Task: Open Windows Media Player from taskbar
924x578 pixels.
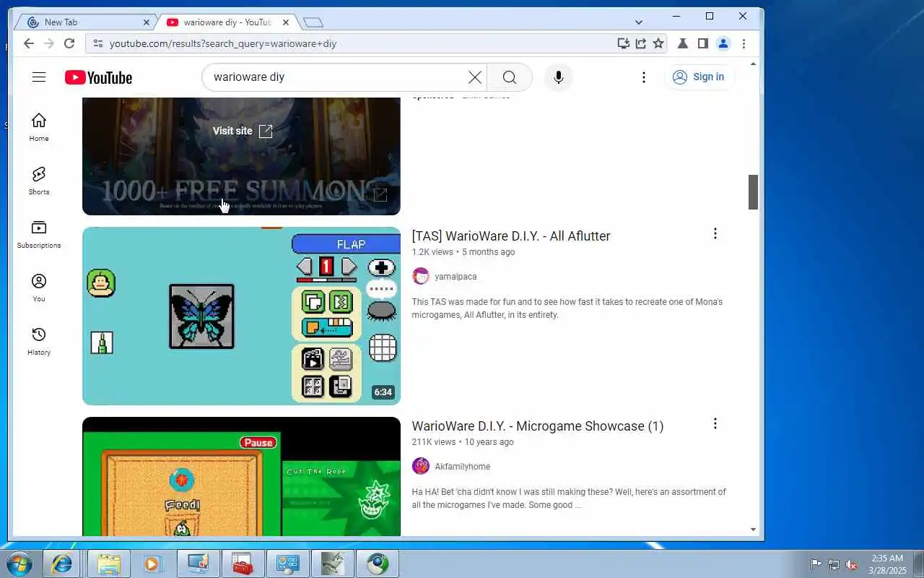Action: tap(153, 564)
